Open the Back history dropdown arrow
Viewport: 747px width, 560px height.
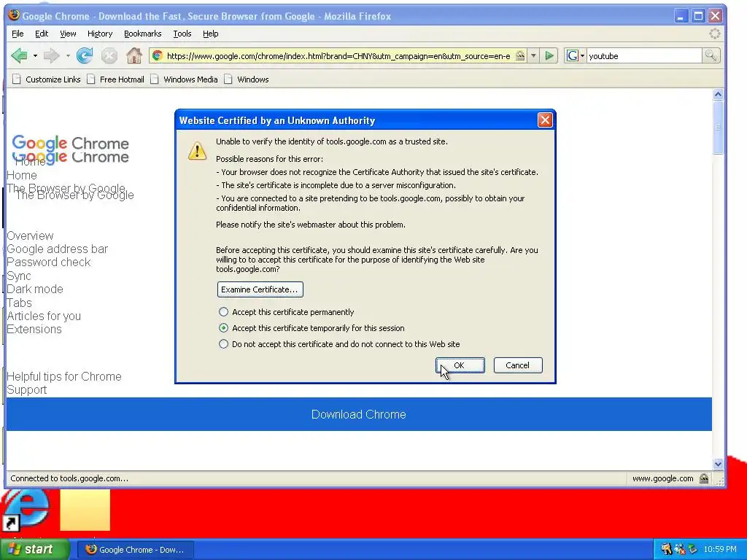[35, 56]
